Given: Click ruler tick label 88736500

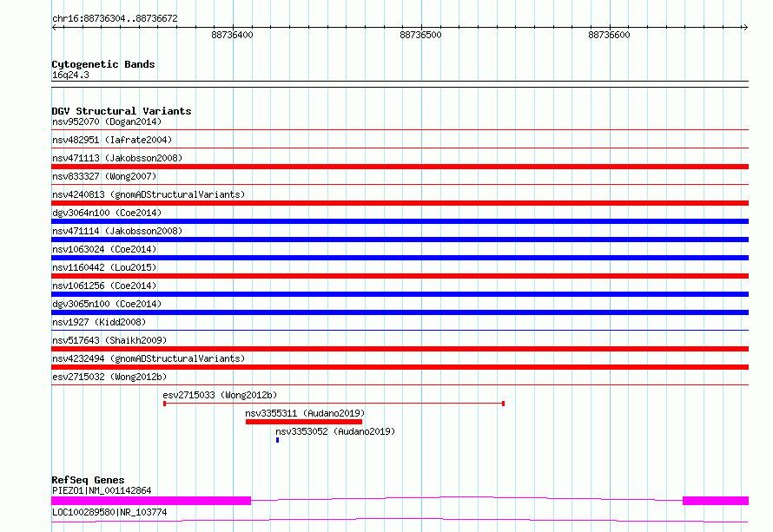Looking at the screenshot, I should click(420, 35).
